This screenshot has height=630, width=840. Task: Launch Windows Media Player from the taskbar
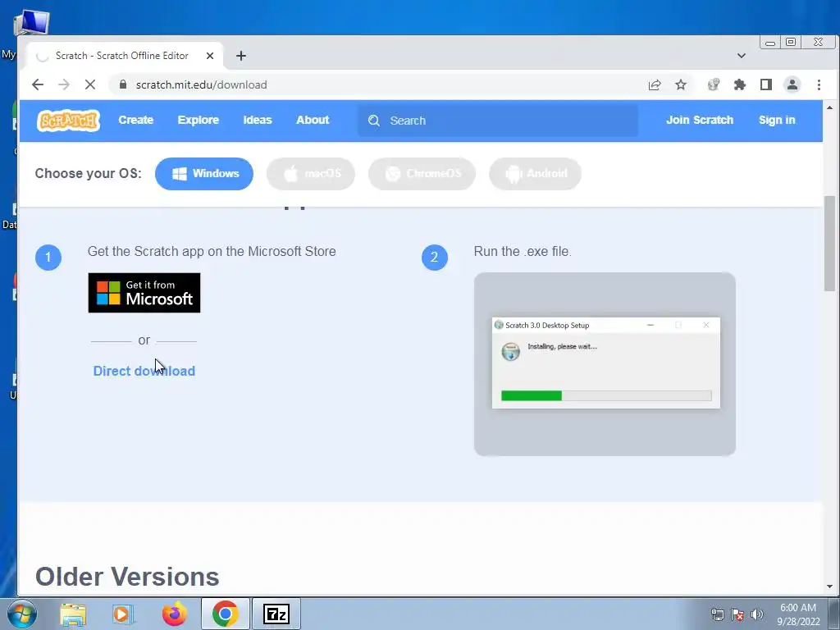tap(123, 614)
